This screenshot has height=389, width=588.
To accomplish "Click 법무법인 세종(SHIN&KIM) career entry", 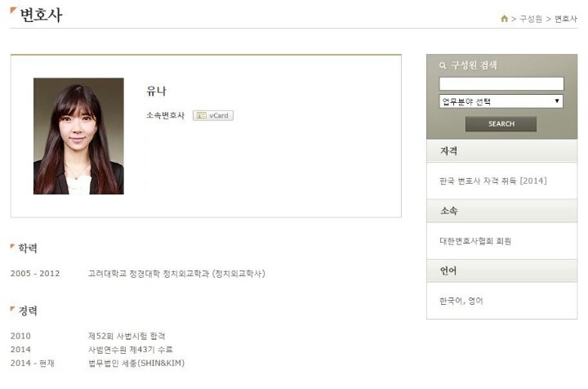I will pyautogui.click(x=136, y=363).
